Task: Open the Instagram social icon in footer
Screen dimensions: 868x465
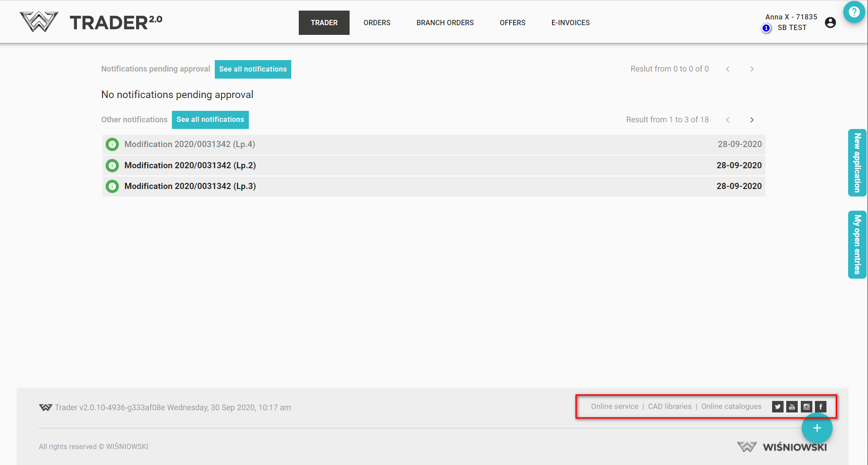Action: (x=807, y=407)
